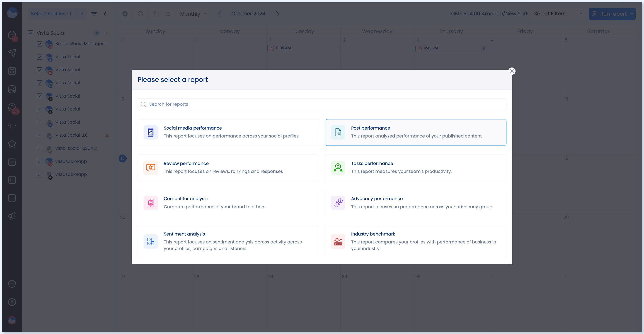The width and height of the screenshot is (644, 334).
Task: Uncheck the vistasocialapp Pinterest profile checkbox
Action: 39,162
